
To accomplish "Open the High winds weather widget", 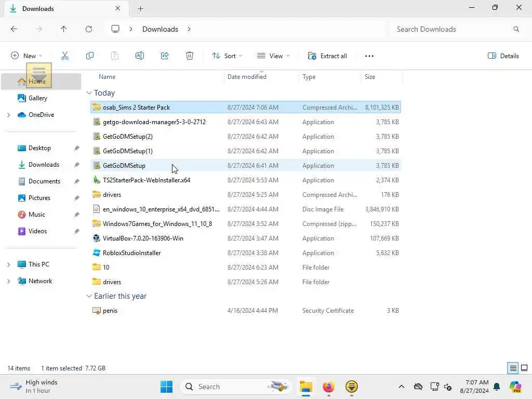I will click(34, 387).
